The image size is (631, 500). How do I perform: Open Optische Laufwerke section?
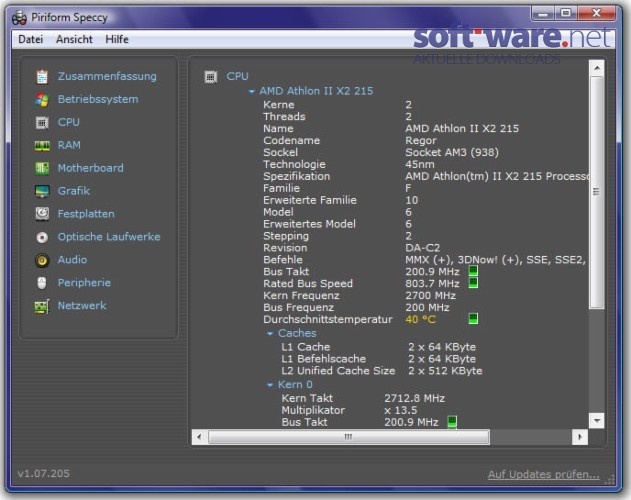pos(109,237)
